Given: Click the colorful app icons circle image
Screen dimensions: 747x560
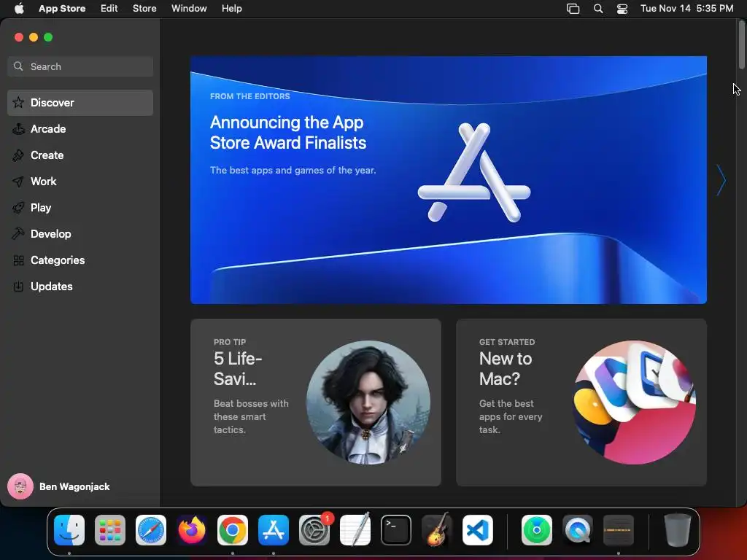Looking at the screenshot, I should click(x=634, y=402).
